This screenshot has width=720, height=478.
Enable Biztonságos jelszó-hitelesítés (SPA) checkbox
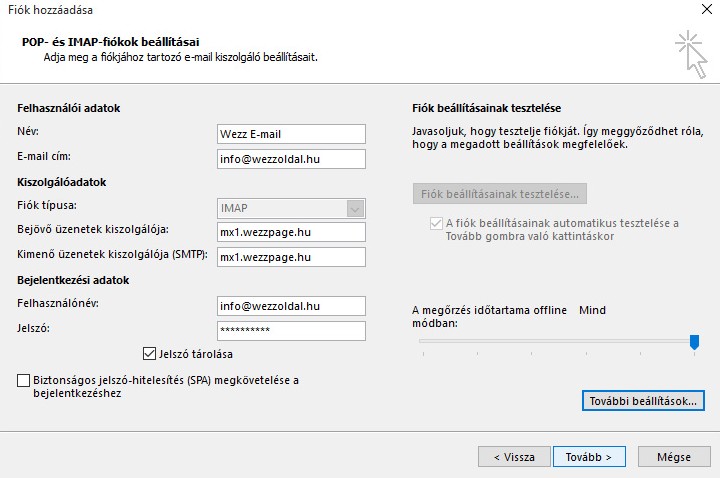click(x=23, y=380)
